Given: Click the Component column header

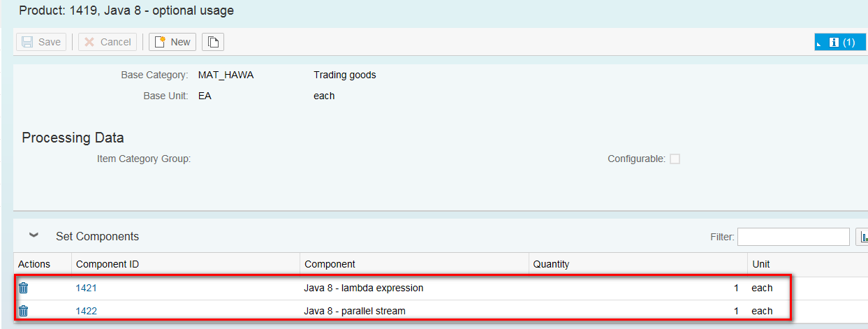Looking at the screenshot, I should (x=330, y=264).
